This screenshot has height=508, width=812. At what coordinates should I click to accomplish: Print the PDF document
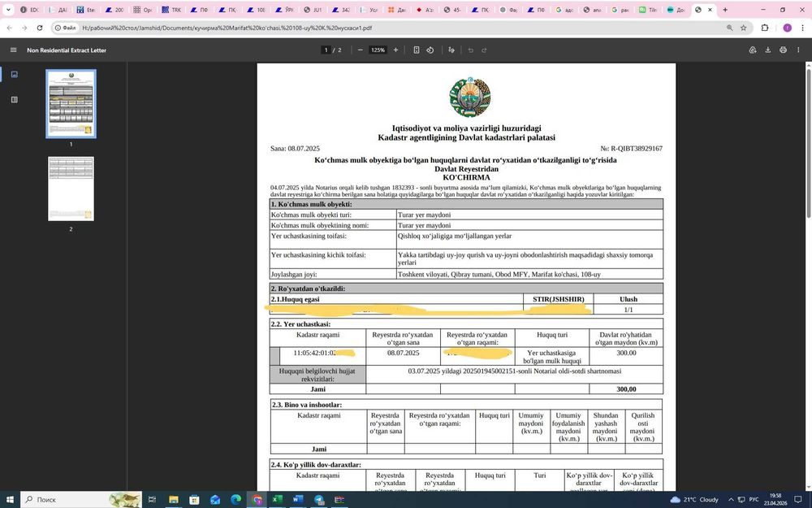coord(783,50)
